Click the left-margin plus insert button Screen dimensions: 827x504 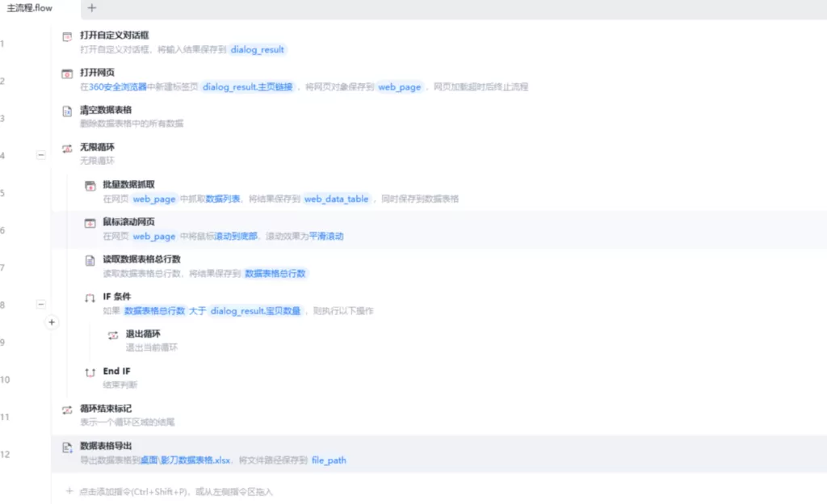point(52,322)
